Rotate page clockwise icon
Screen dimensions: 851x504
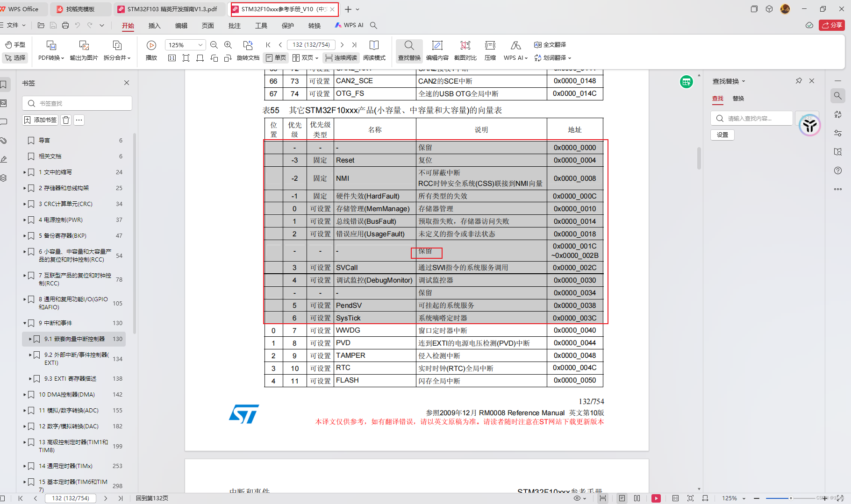[228, 58]
